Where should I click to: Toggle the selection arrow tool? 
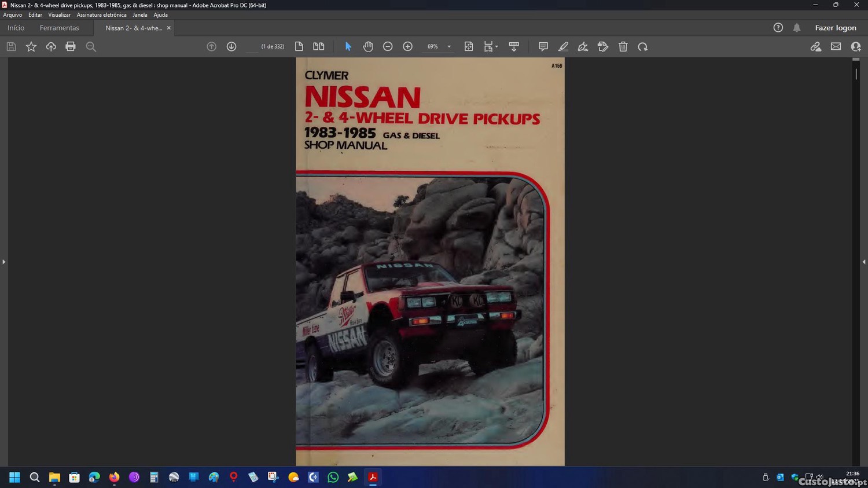348,46
